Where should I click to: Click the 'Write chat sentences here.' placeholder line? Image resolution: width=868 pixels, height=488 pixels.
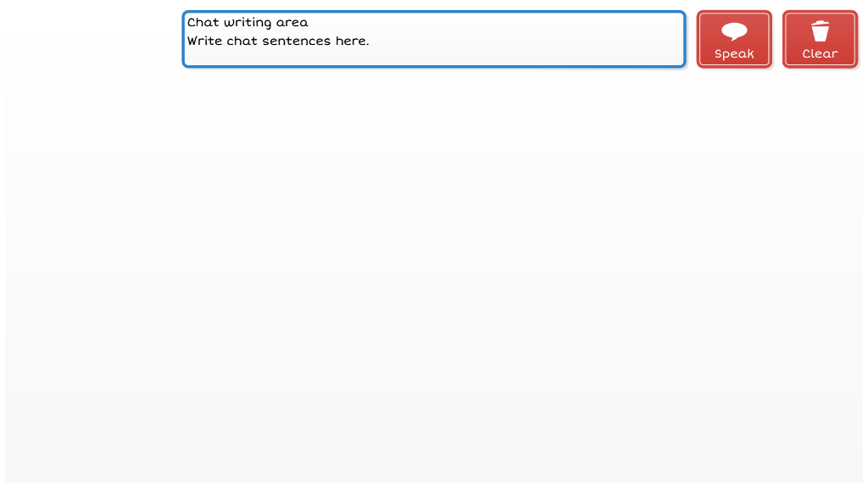coord(278,41)
